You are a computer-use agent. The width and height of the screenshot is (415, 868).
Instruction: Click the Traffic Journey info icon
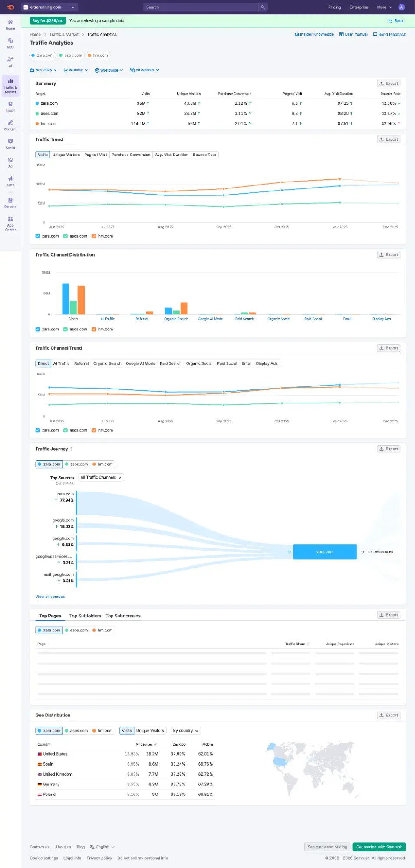[x=71, y=449]
